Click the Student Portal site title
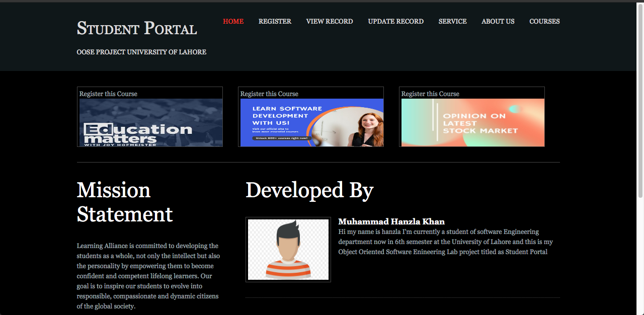Viewport: 644px width, 315px height. (136, 28)
